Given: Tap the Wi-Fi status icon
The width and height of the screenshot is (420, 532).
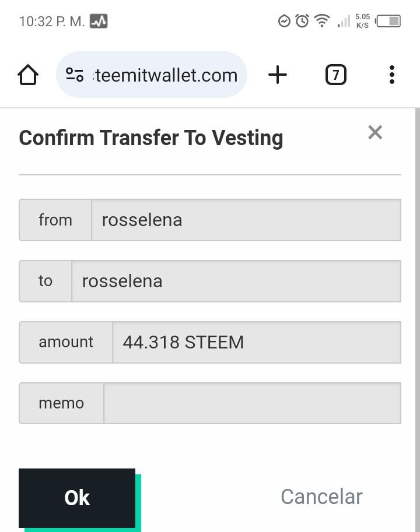Looking at the screenshot, I should [322, 21].
